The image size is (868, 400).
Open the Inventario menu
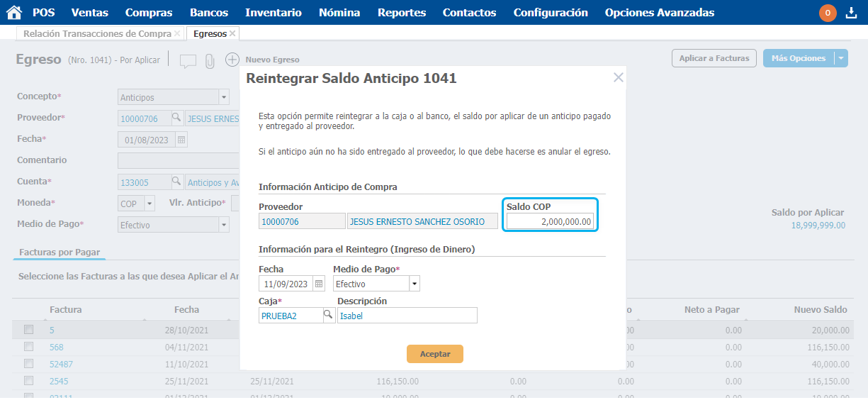274,13
